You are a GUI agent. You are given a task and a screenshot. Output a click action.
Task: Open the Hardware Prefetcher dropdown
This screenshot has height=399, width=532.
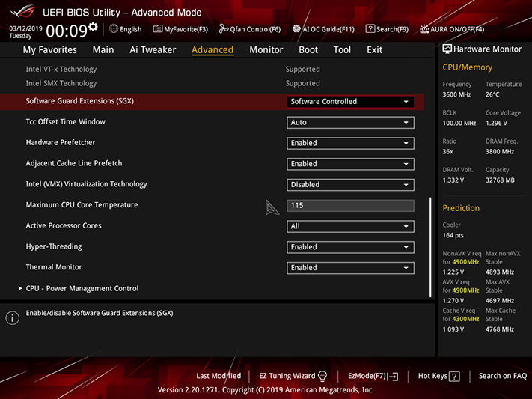pos(350,143)
